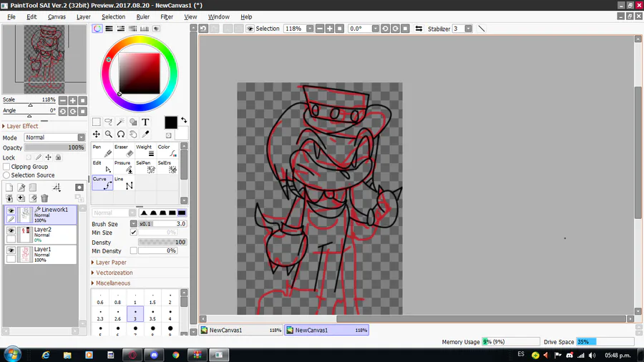Select brush size preset 1.5
The height and width of the screenshot is (362, 644).
[153, 298]
